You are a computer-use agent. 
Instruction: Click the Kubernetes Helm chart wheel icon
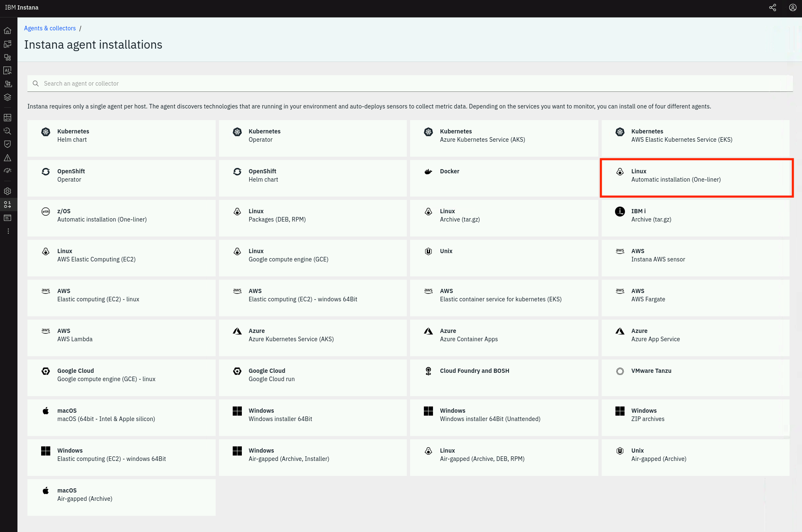tap(46, 132)
